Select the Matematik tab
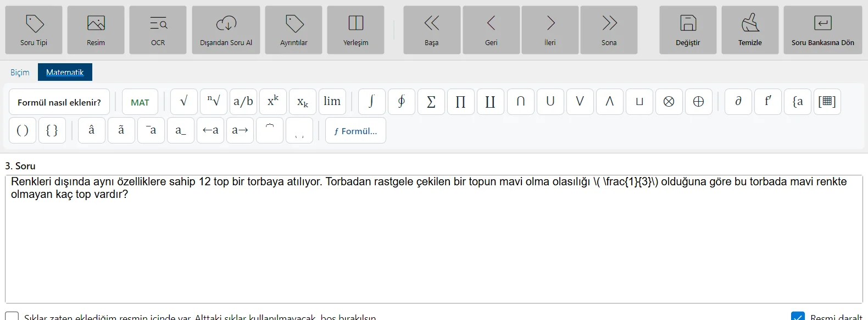Image resolution: width=868 pixels, height=320 pixels. click(65, 72)
